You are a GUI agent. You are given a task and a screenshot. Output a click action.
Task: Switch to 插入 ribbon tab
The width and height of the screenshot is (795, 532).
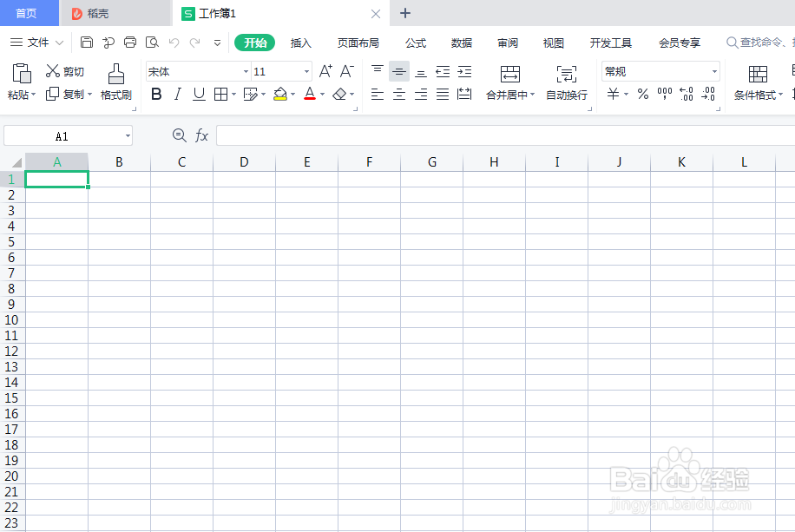coord(300,43)
